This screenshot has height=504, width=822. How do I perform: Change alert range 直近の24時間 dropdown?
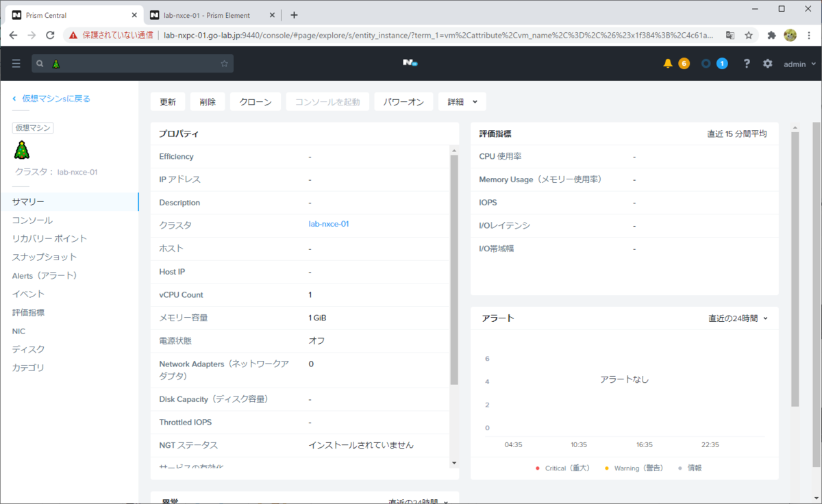738,318
